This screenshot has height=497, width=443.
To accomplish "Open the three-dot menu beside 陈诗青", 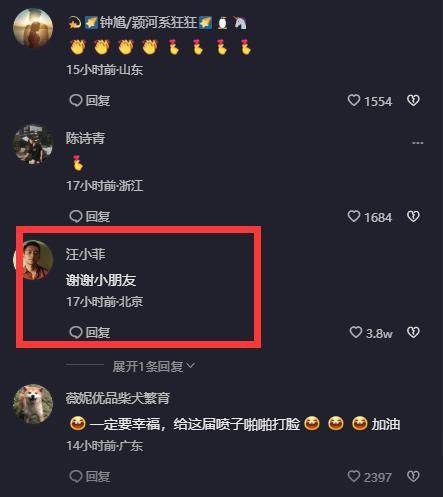I will (x=418, y=143).
